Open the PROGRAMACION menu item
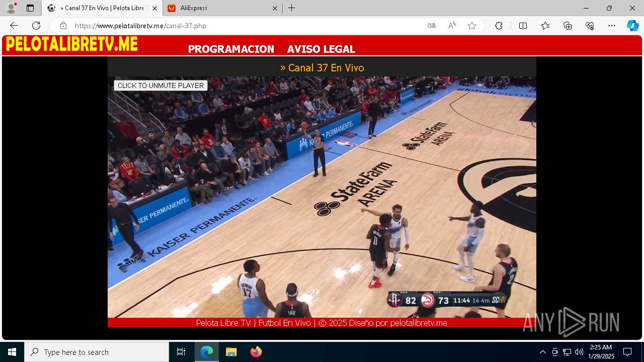This screenshot has width=644, height=362. click(231, 49)
